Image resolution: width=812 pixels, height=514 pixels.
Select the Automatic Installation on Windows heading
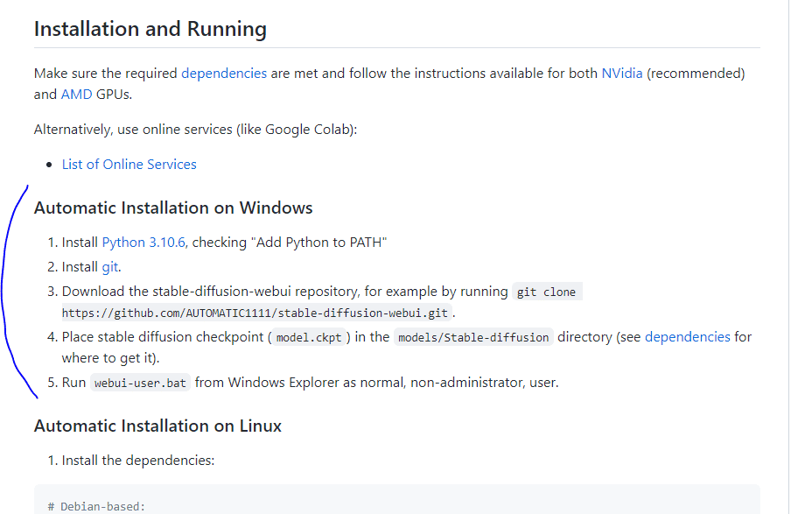pyautogui.click(x=173, y=208)
